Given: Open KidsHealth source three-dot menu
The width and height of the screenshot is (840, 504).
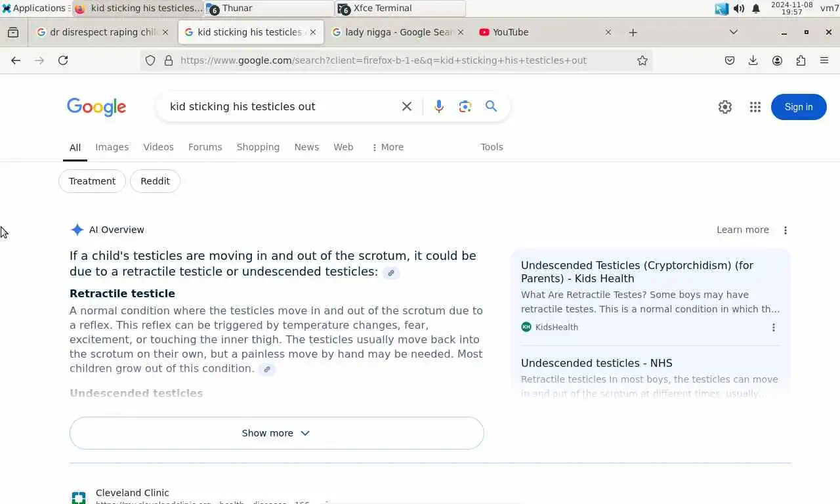Looking at the screenshot, I should (x=774, y=327).
